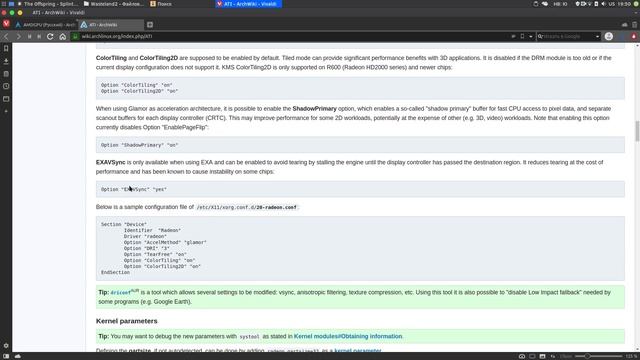Click the US keyboard layout indicator
Image resolution: width=640 pixels, height=360 pixels.
pos(611,4)
